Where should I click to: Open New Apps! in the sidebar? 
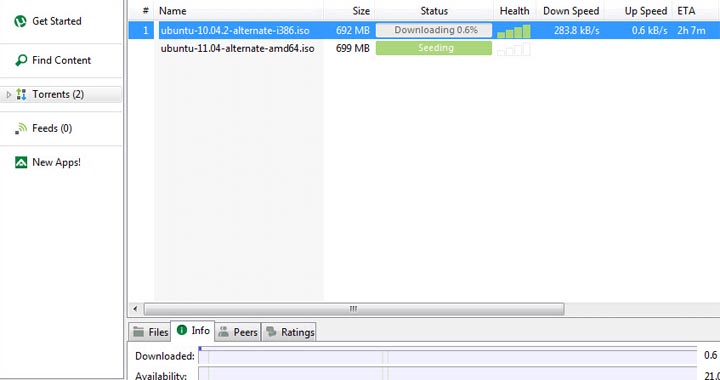point(56,162)
